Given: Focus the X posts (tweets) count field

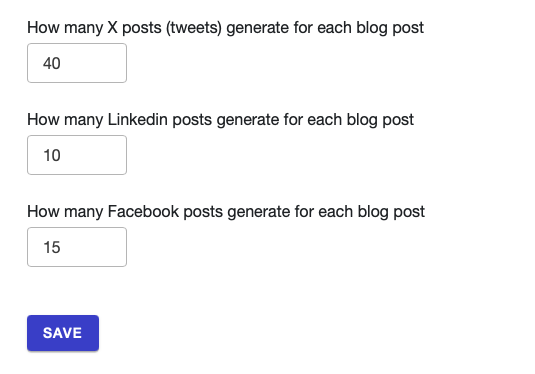Looking at the screenshot, I should pyautogui.click(x=77, y=63).
